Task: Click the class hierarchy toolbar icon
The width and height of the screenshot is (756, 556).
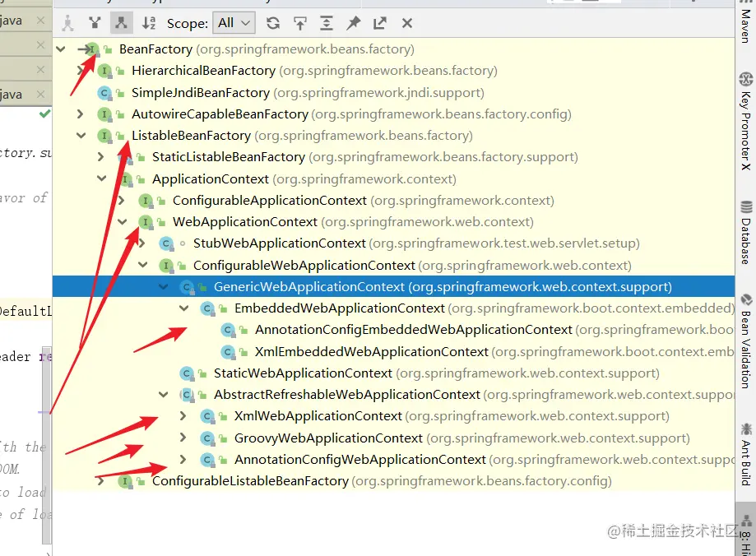Action: click(x=68, y=23)
